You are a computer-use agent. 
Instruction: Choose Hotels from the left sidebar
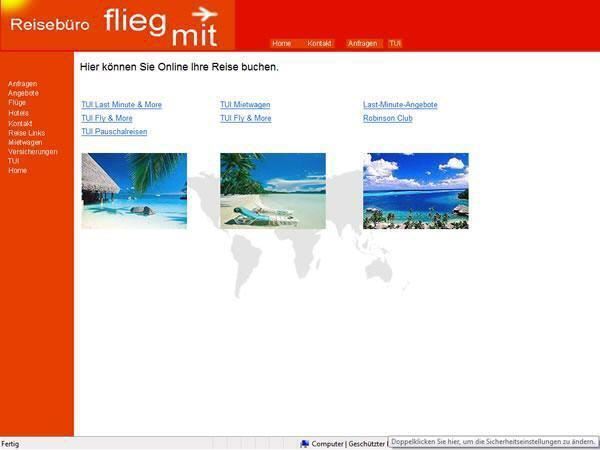18,113
